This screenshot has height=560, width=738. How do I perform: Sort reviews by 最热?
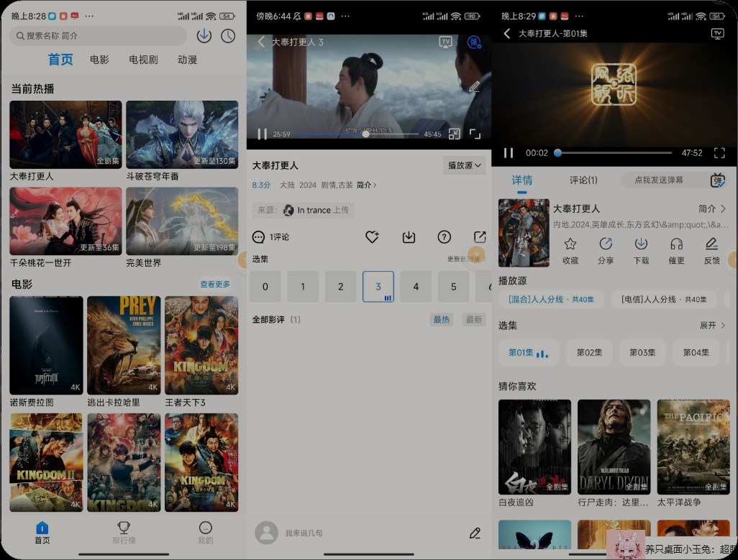click(x=442, y=320)
